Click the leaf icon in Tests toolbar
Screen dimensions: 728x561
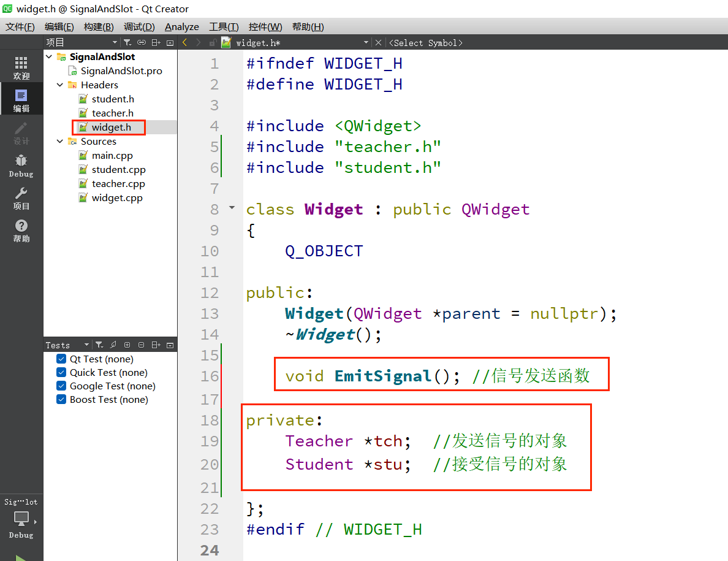pos(113,345)
